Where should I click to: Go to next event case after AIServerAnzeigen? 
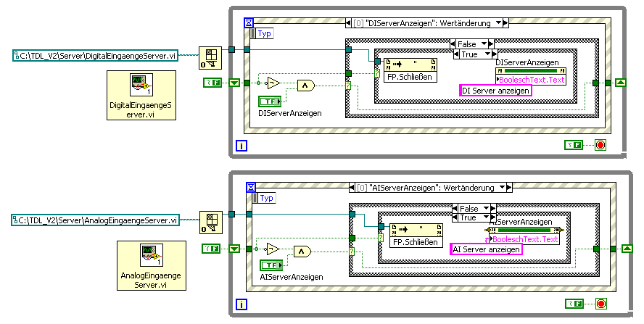[509, 188]
